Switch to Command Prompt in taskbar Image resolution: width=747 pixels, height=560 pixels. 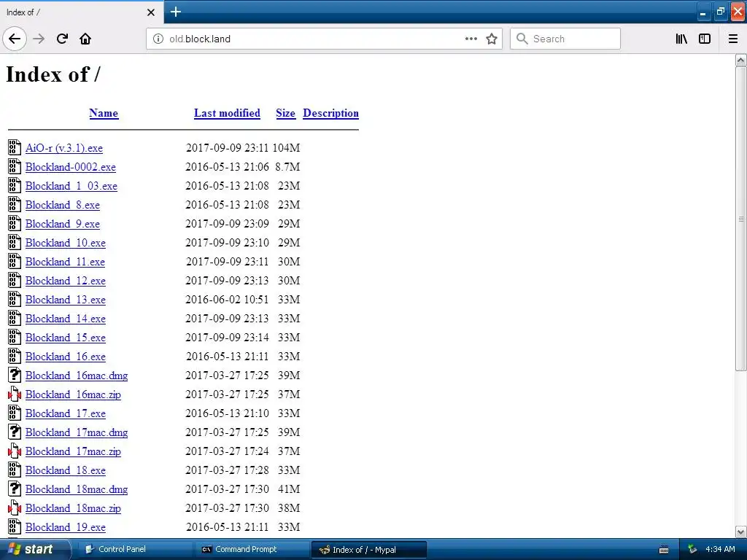[x=252, y=550]
